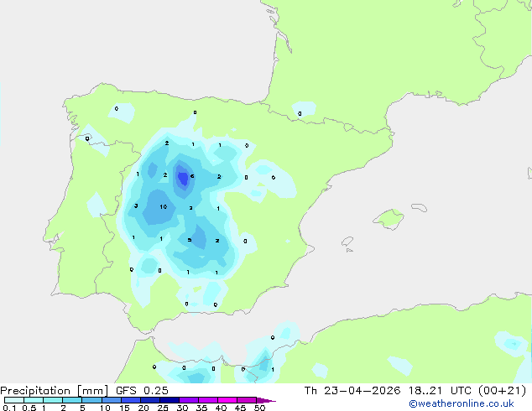
Task: Click the legend scale label "0.5"
Action: [29, 408]
